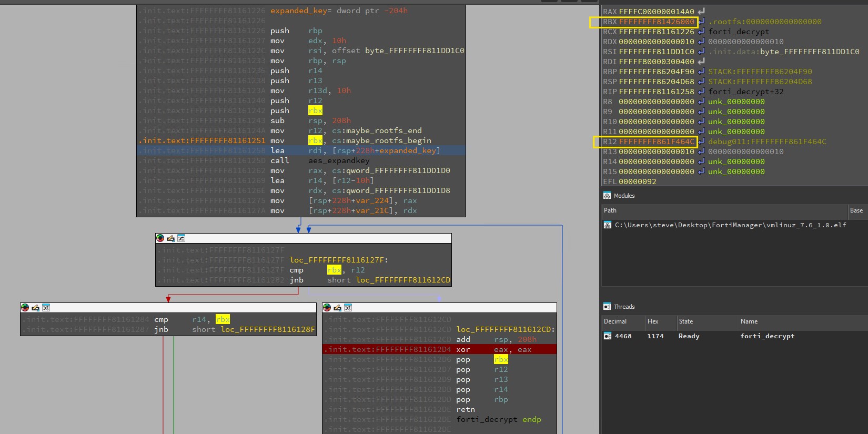868x434 pixels.
Task: Select the Ready thread state cell
Action: pos(689,336)
